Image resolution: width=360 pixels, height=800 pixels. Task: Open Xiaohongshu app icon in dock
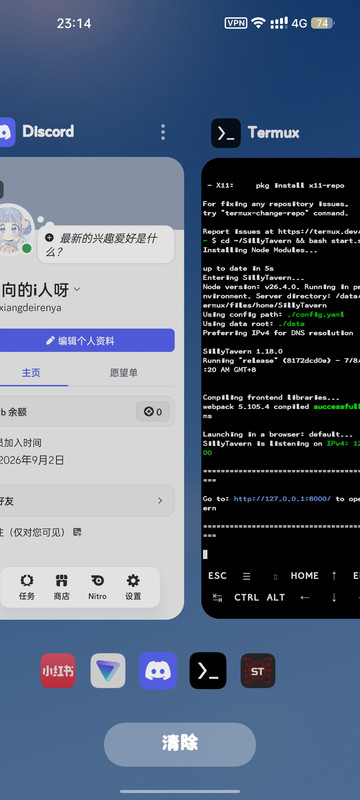(x=58, y=670)
